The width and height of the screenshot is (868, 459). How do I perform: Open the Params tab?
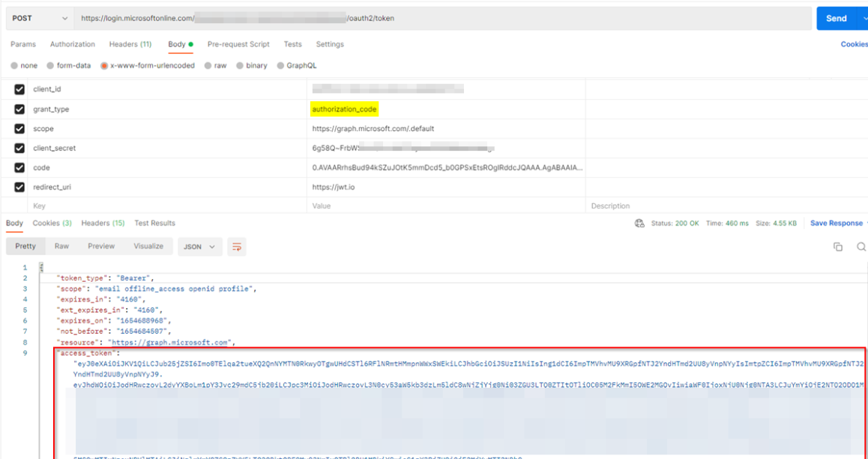coord(23,44)
